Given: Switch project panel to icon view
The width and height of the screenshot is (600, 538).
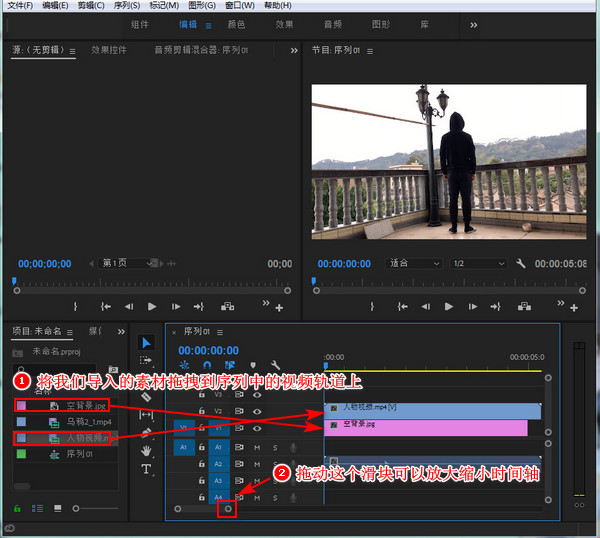Looking at the screenshot, I should tap(58, 508).
